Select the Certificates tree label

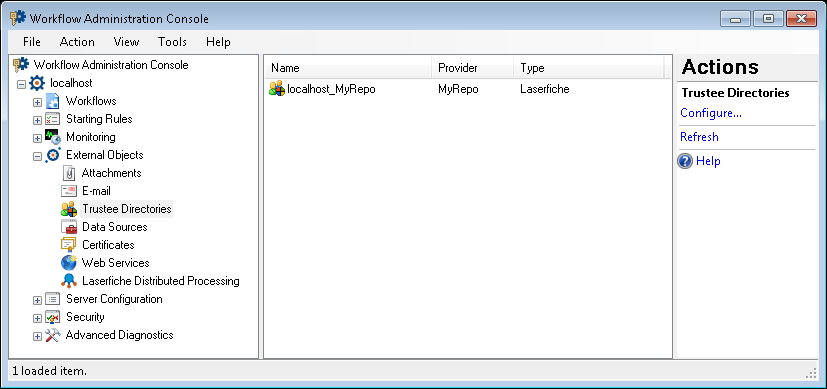[108, 245]
